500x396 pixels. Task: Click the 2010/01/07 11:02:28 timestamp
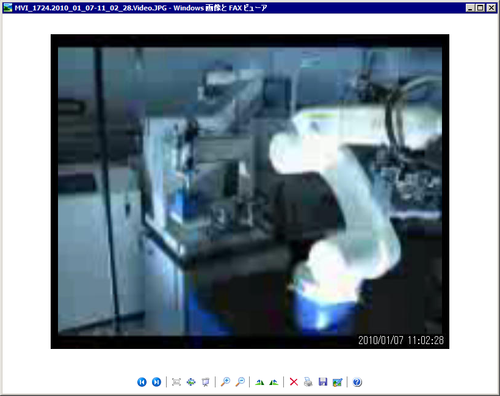pos(401,340)
